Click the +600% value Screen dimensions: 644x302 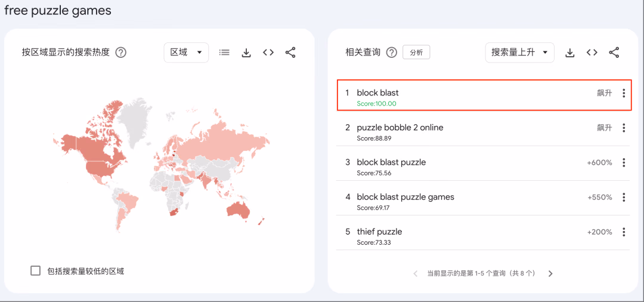[600, 163]
